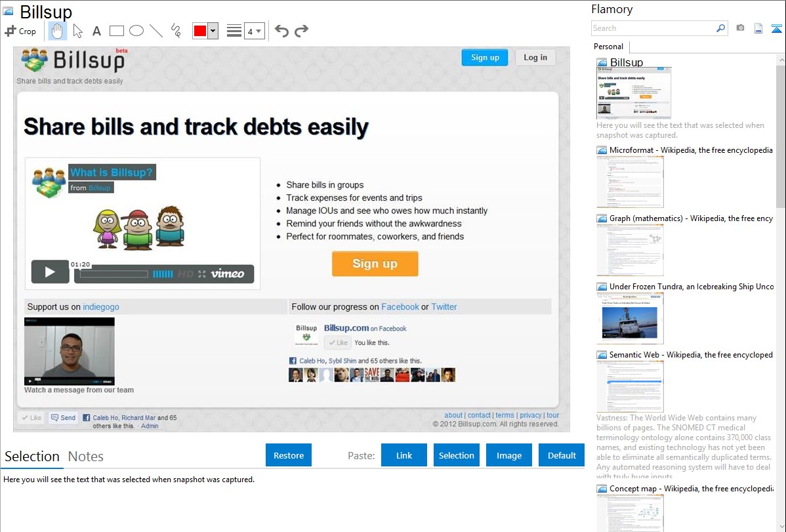The image size is (786, 532).
Task: Pick the rectangle shape tool
Action: click(116, 31)
